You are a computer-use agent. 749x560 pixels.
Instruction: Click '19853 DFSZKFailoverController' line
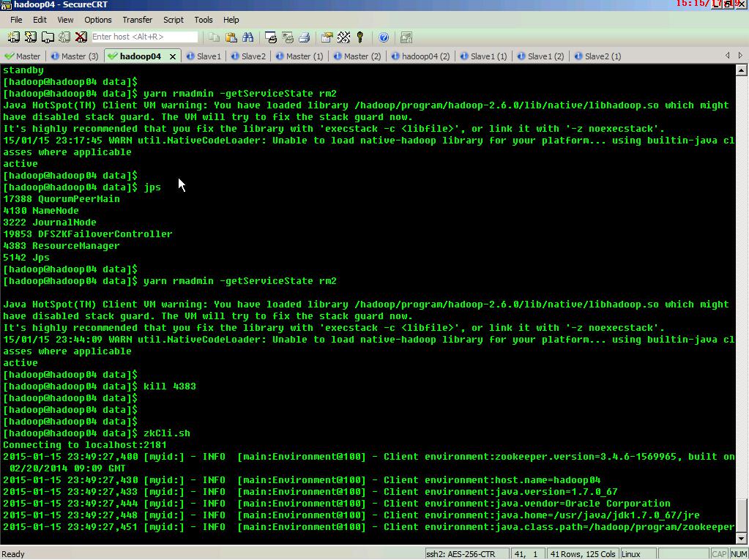[87, 234]
